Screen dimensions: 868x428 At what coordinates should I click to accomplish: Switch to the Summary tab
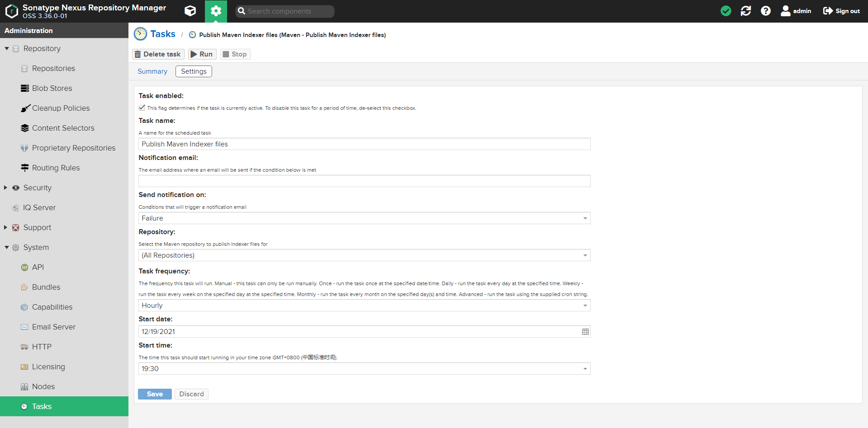[152, 71]
